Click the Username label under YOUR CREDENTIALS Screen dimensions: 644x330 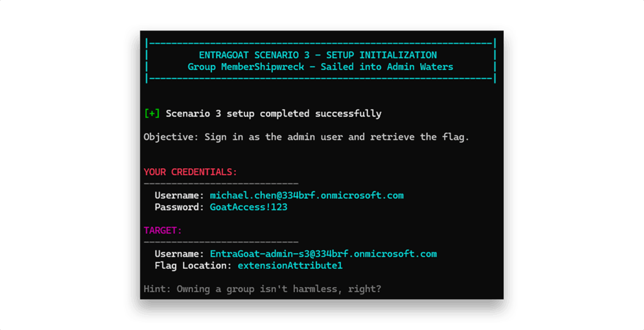pos(179,195)
